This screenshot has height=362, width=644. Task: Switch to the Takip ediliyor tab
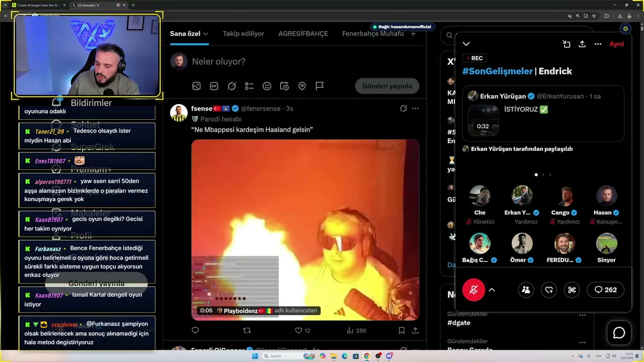coord(244,34)
